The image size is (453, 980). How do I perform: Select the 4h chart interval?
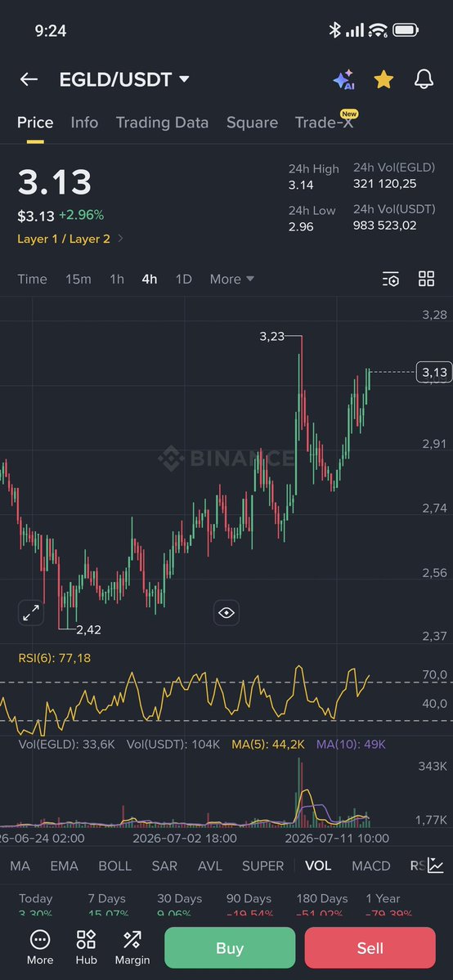click(150, 280)
